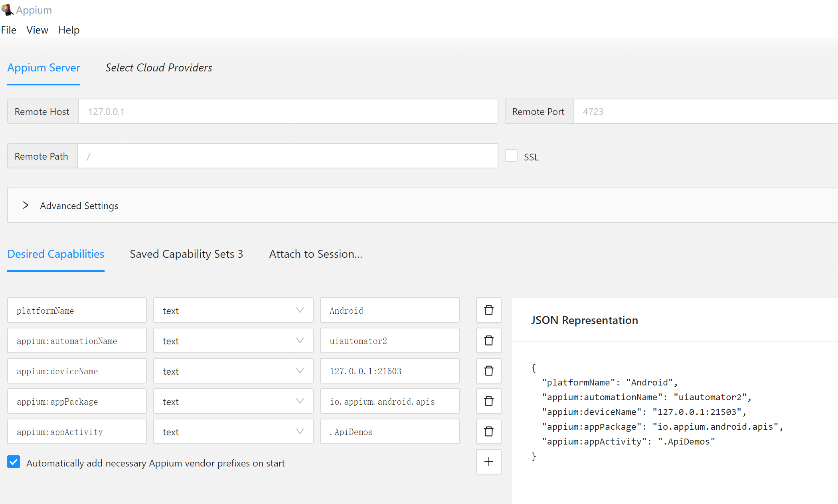The height and width of the screenshot is (504, 838).
Task: Open type dropdown for platformName row
Action: 233,310
